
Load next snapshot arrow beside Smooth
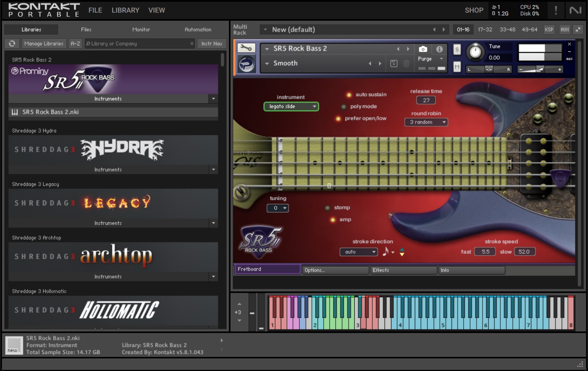coord(380,63)
